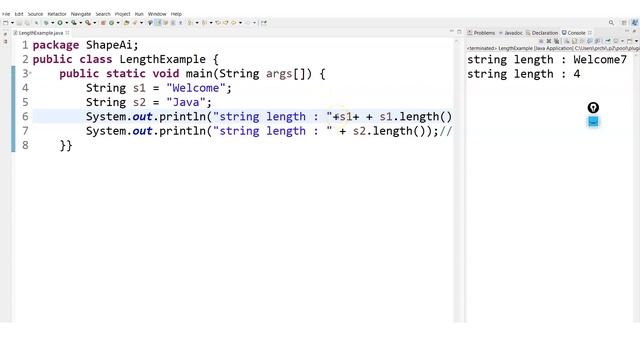Toggle Show Console on standard error change
The width and height of the screenshot is (640, 360).
[x=598, y=41]
